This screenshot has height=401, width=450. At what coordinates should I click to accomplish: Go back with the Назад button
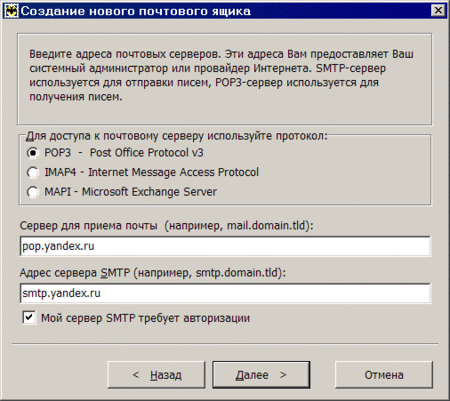click(x=156, y=375)
